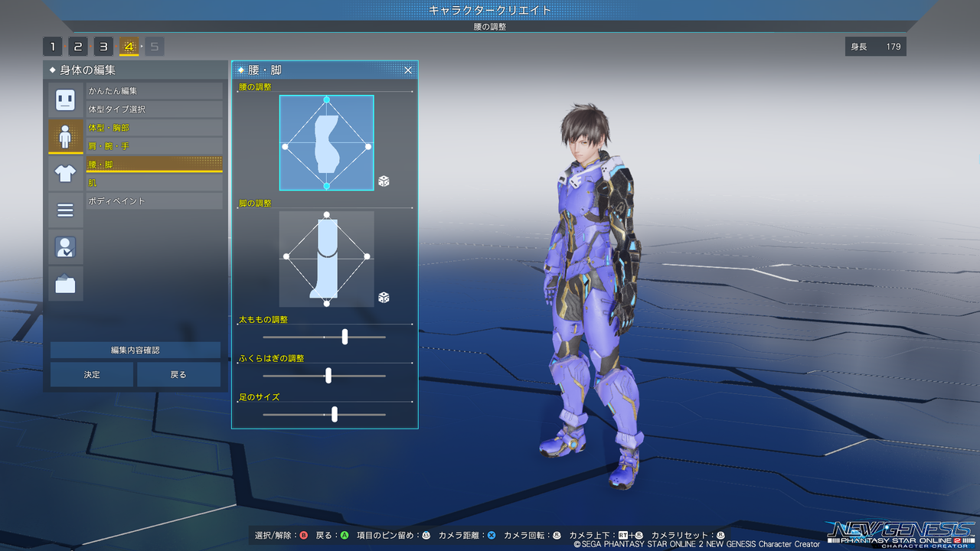Select 腰・脚 menu entry
This screenshot has width=980, height=551.
[154, 165]
